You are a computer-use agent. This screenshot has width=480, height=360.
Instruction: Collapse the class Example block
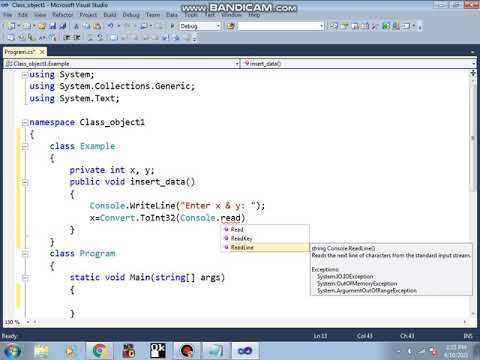click(25, 147)
